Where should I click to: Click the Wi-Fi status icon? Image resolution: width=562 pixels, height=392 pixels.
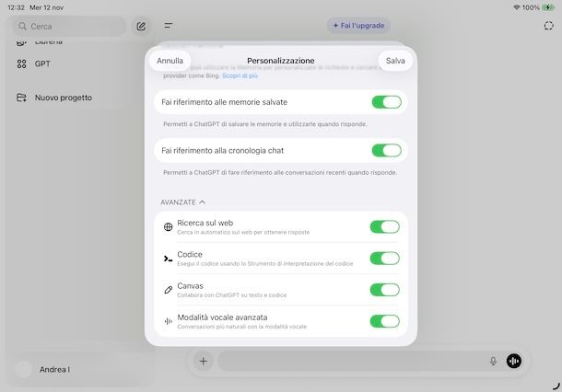click(517, 7)
